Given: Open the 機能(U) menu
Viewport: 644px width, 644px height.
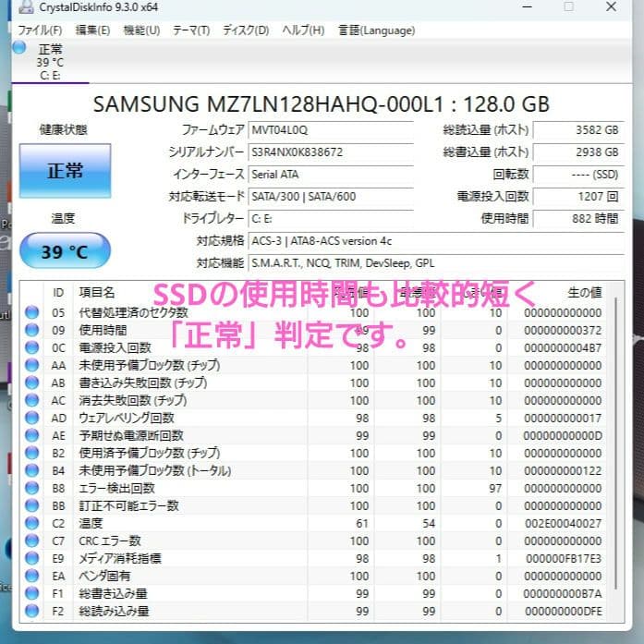Looking at the screenshot, I should click(141, 30).
